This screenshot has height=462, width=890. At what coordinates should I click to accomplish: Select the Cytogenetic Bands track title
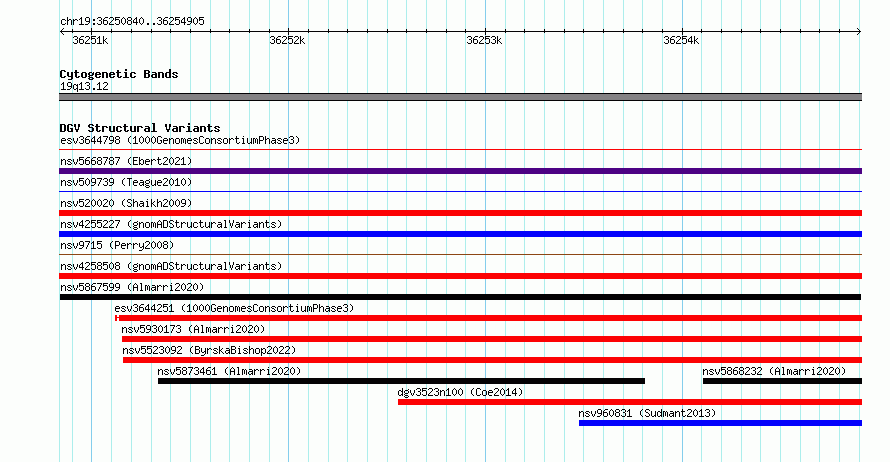coord(119,74)
